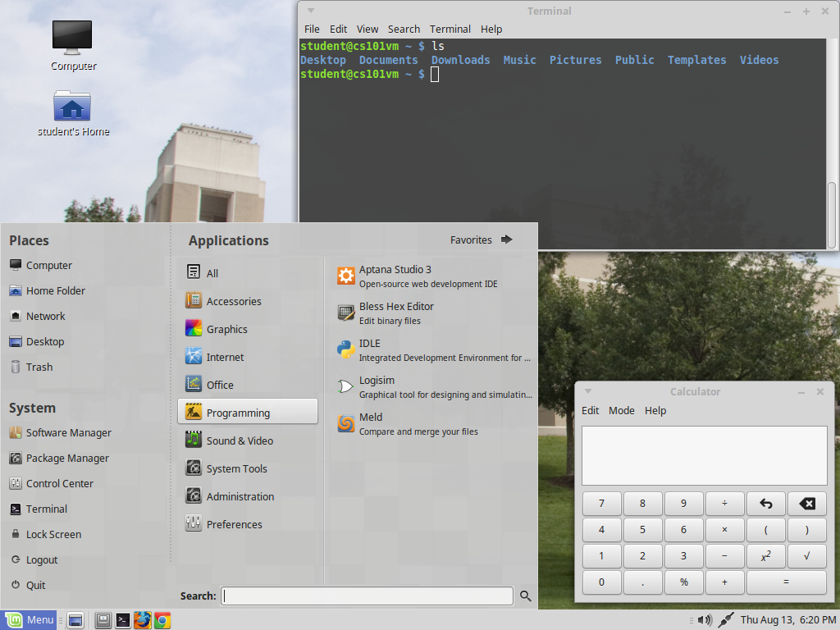The image size is (840, 630).
Task: Open Terminal from System list
Action: (x=39, y=509)
